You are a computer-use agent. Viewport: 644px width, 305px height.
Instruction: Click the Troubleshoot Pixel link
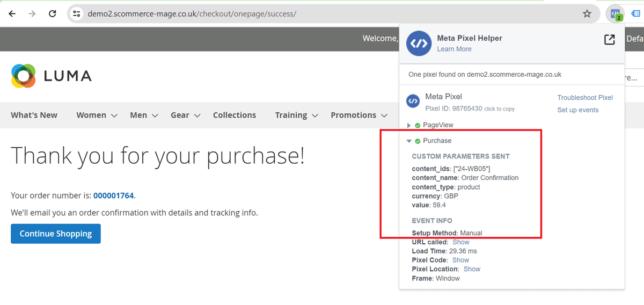(584, 98)
